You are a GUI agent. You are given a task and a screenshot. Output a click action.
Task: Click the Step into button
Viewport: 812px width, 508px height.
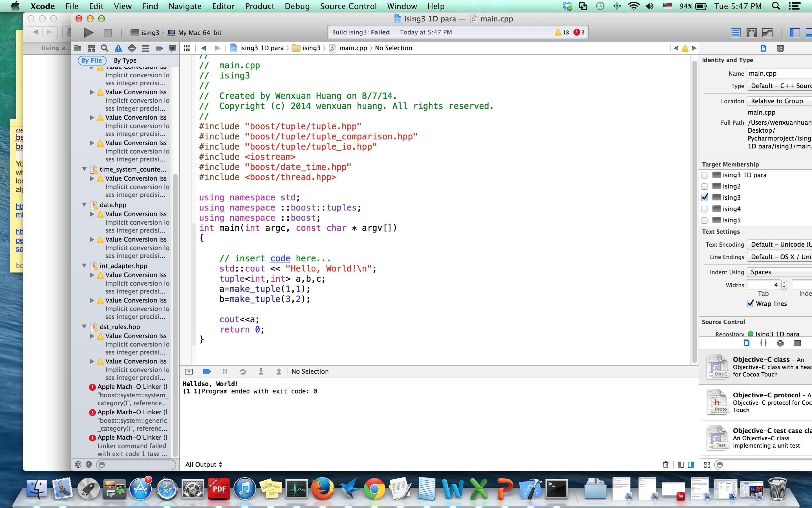[x=261, y=371]
